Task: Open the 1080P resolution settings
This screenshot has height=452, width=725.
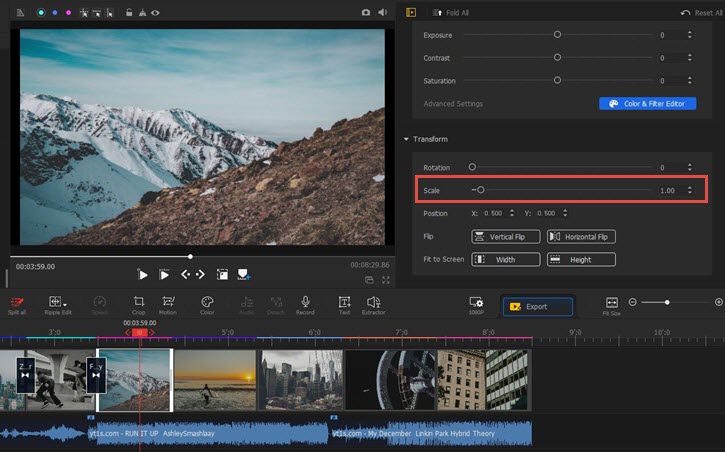Action: pos(476,304)
